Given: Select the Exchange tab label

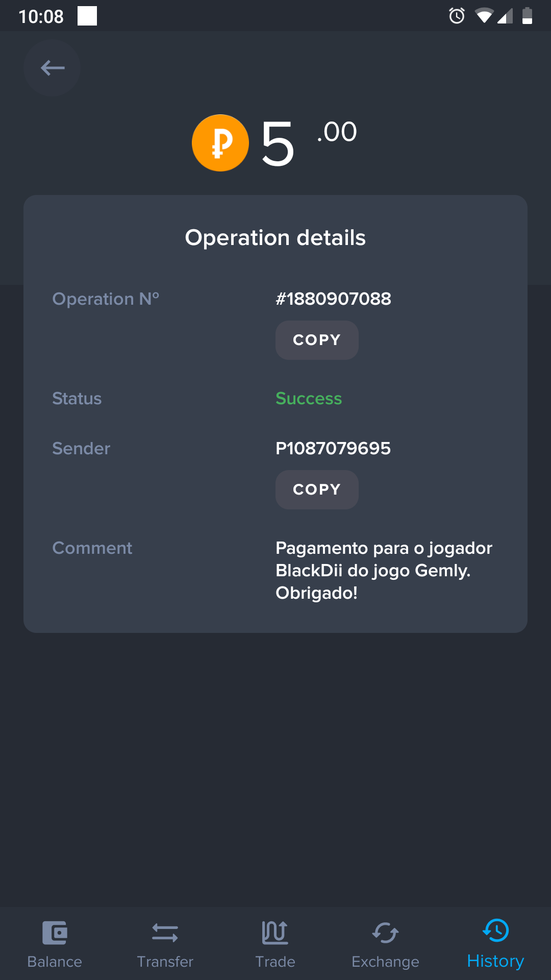Looking at the screenshot, I should (385, 962).
